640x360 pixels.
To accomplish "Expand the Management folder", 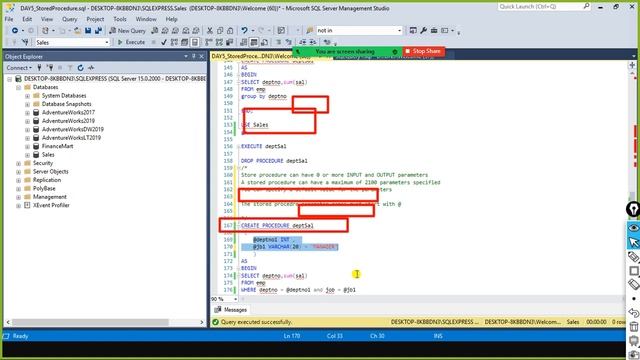I will tap(18, 197).
